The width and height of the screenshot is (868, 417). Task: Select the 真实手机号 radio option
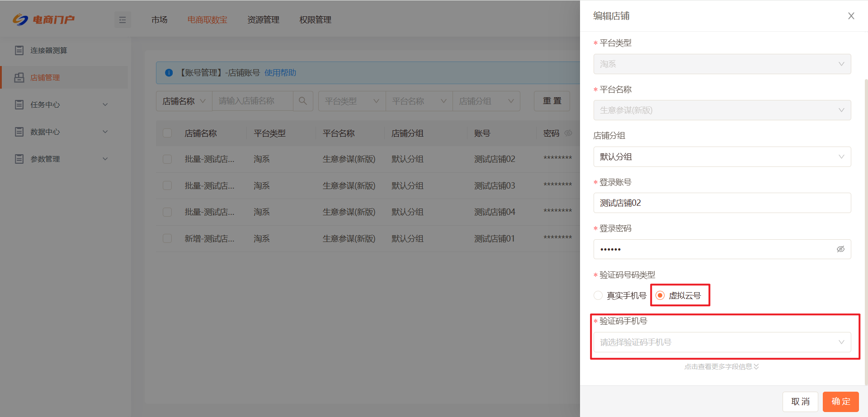tap(598, 295)
